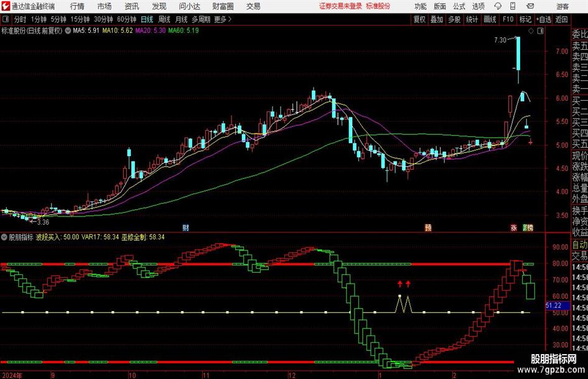588x379 pixels.
Task: Click the 画线 drawing toolbar button
Action: point(490,19)
